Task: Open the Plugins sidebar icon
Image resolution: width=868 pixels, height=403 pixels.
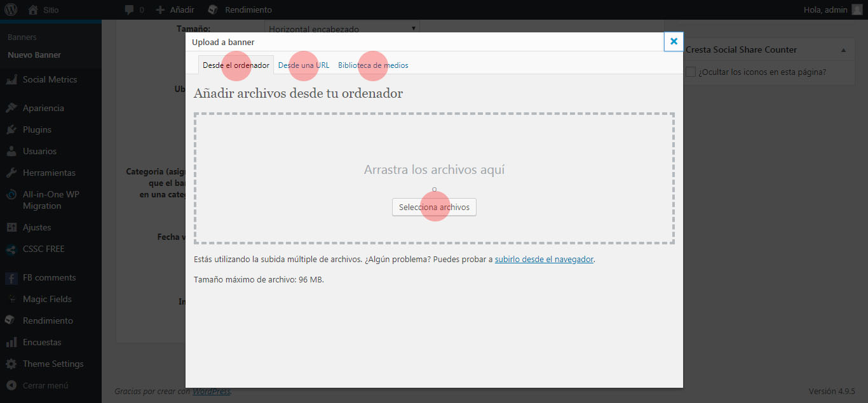Action: tap(11, 129)
